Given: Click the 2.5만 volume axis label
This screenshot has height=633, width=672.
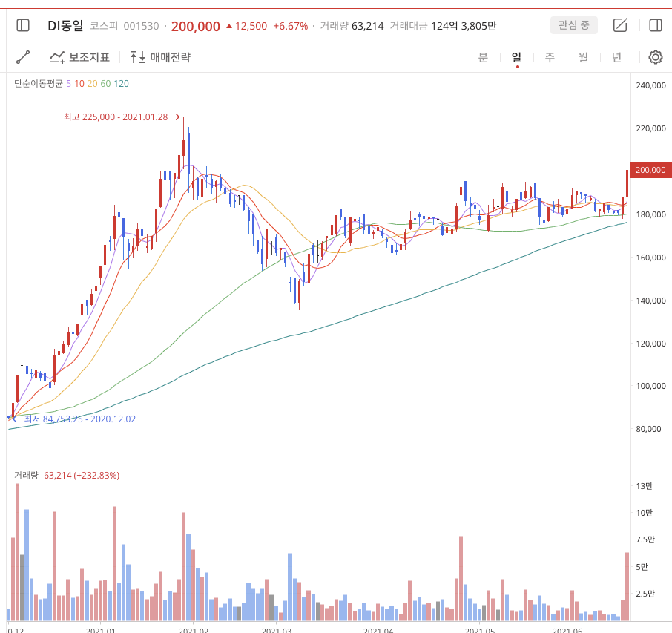Looking at the screenshot, I should click(x=645, y=594).
